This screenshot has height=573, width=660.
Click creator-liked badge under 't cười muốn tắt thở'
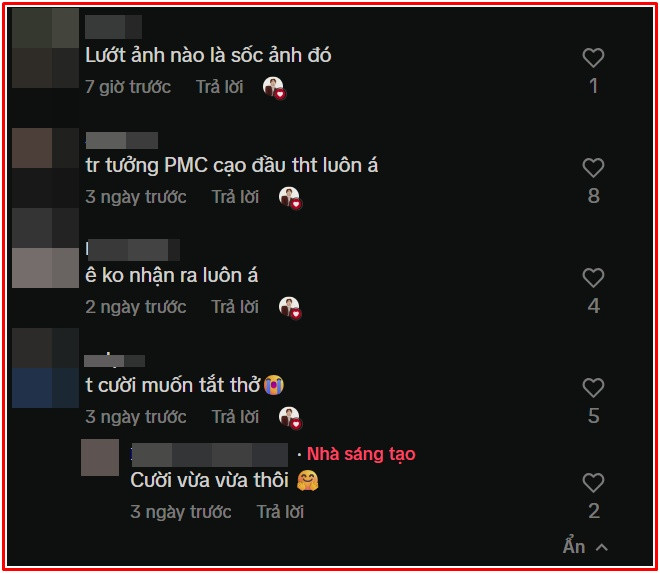click(x=290, y=418)
